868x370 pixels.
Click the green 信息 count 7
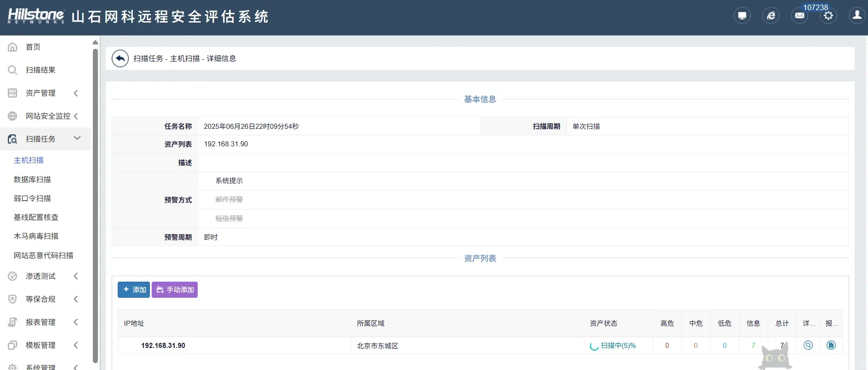click(753, 346)
